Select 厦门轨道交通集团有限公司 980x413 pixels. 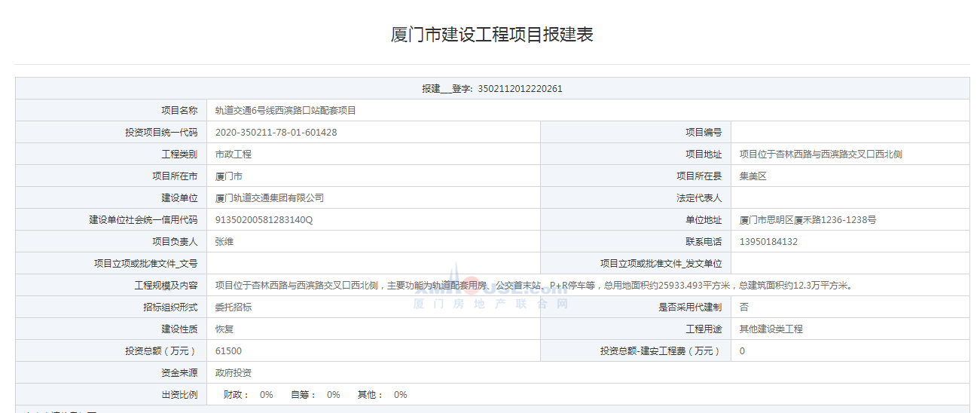[x=269, y=198]
